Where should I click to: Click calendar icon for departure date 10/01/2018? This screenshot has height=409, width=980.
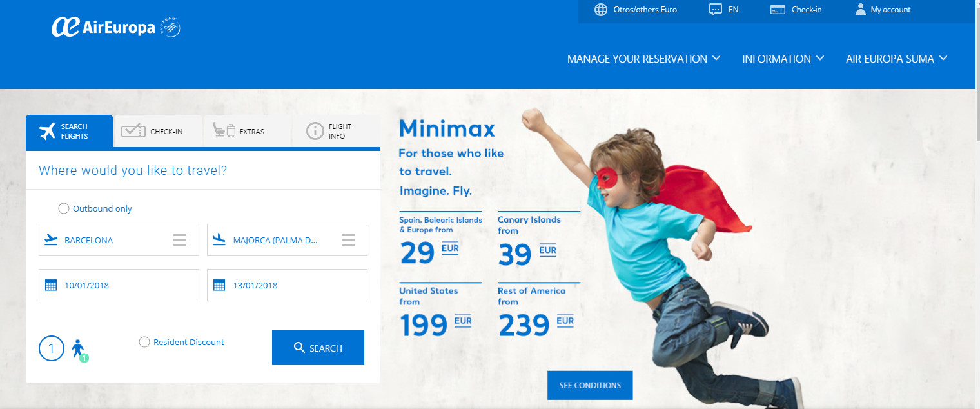click(x=51, y=285)
